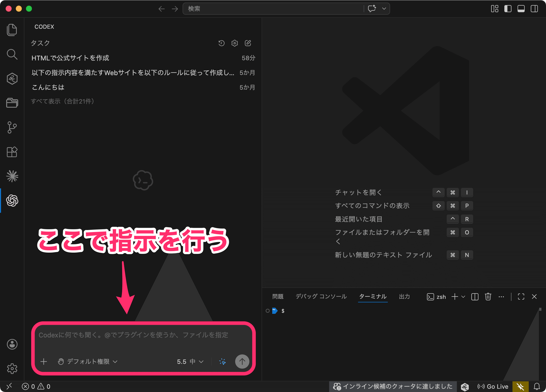The width and height of the screenshot is (546, 392).
Task: Click hexagon 4C icon in status bar
Action: [x=465, y=387]
